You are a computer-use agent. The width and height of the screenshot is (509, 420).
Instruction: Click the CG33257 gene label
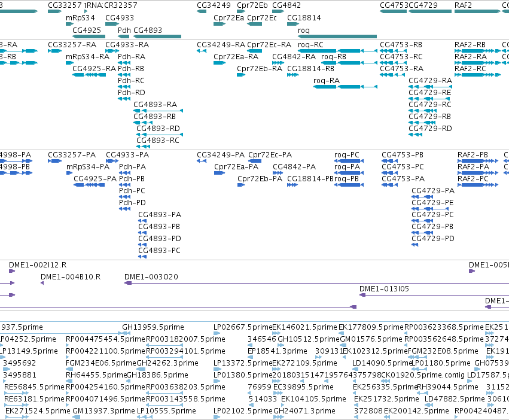click(x=65, y=5)
